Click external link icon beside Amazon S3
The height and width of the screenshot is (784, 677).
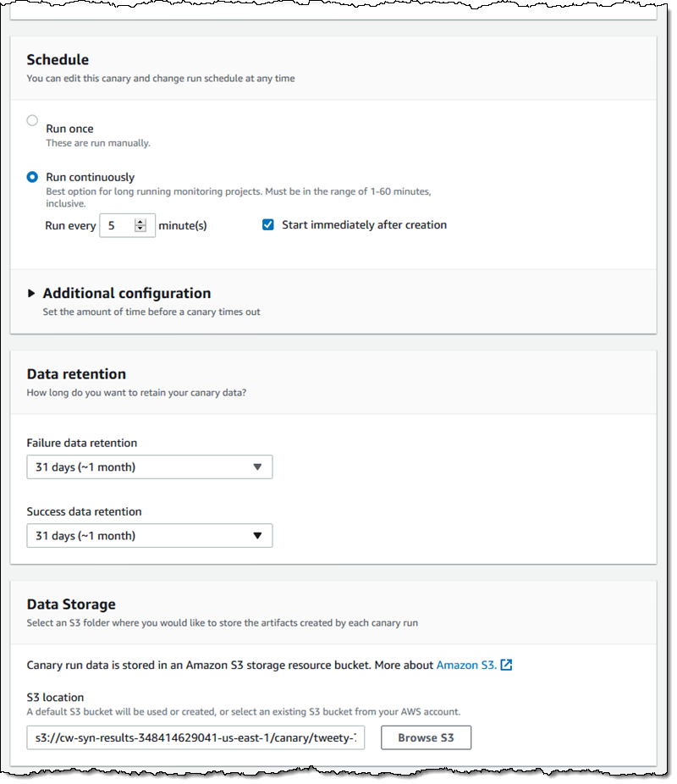(506, 665)
